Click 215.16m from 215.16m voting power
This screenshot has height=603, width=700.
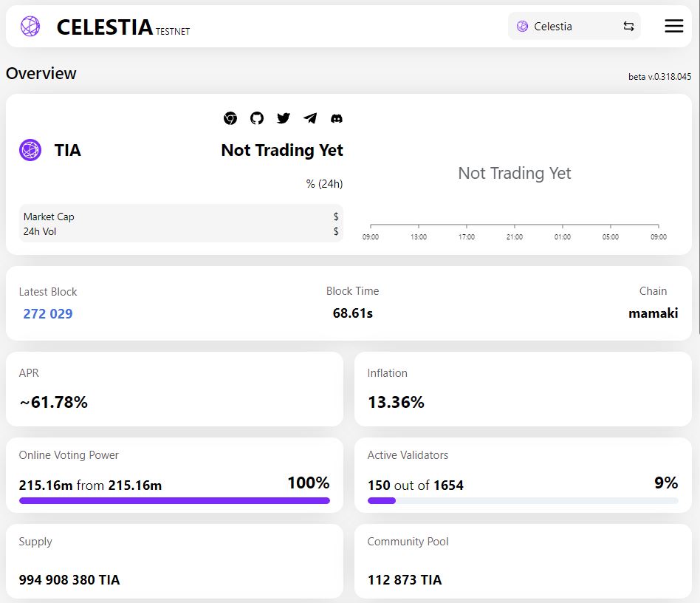[x=90, y=485]
